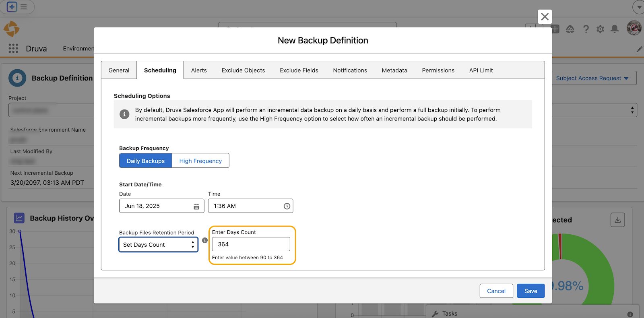Click the calendar icon in Date field
The image size is (644, 318).
pos(196,206)
